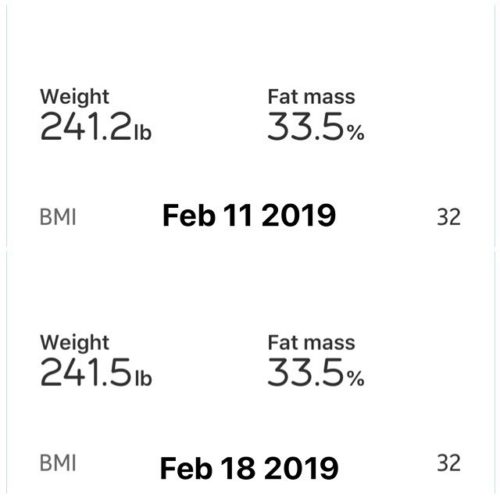Click the digit 5 in 241.5

click(121, 372)
